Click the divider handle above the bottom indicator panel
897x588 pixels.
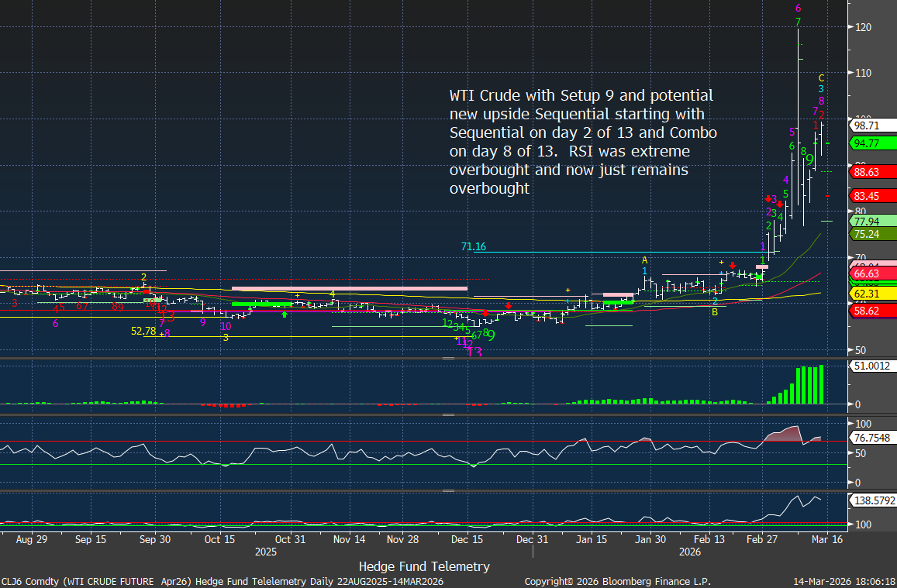448,490
